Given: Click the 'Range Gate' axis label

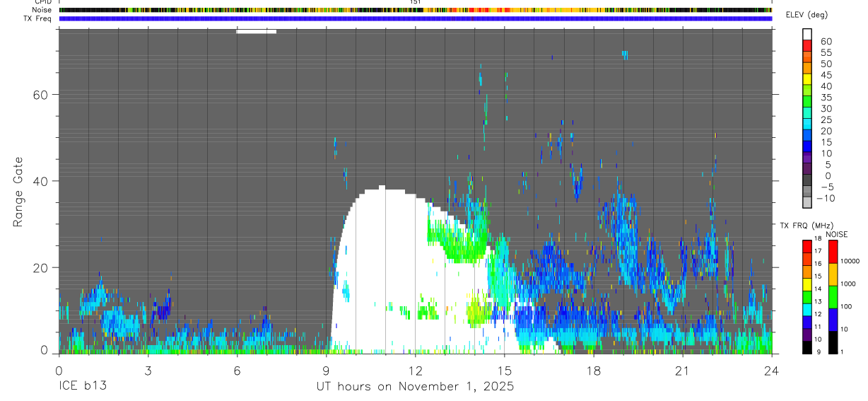Looking at the screenshot, I should pos(19,192).
